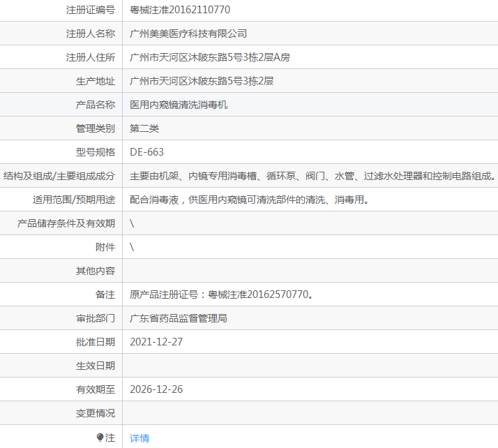Click the 注册人住所 label
Image resolution: width=498 pixels, height=448 pixels.
(91, 57)
